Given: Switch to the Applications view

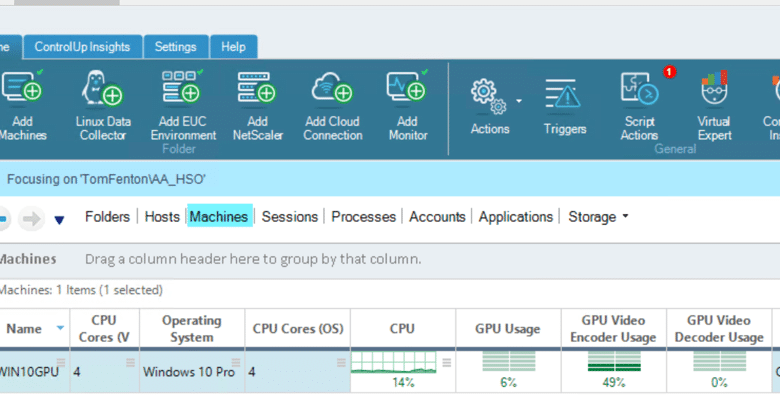Looking at the screenshot, I should [x=516, y=217].
